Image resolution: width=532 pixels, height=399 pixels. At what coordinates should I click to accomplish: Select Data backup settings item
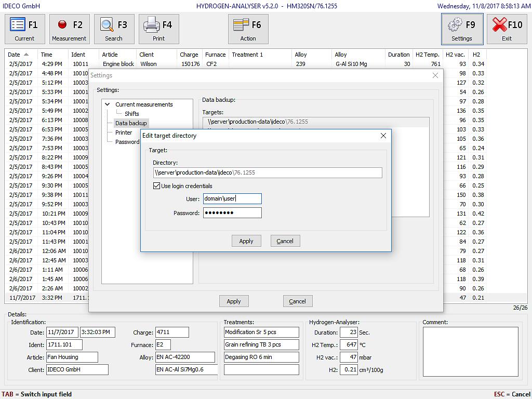[131, 123]
